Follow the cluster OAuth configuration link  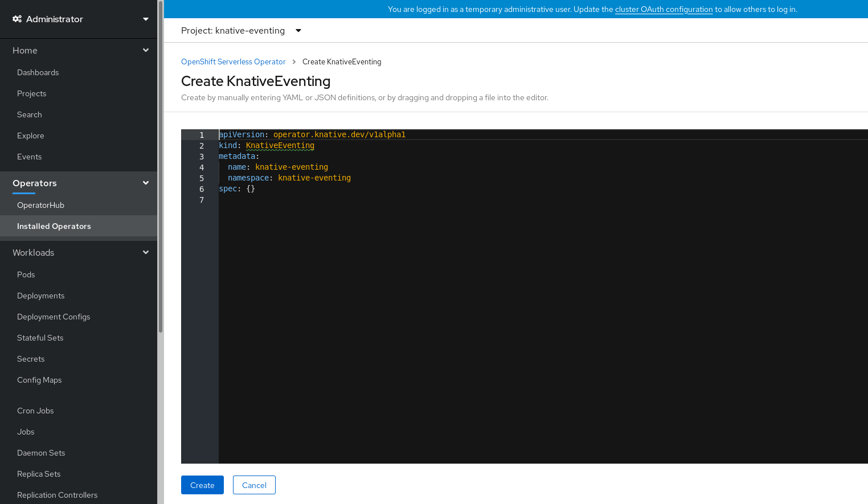point(664,9)
